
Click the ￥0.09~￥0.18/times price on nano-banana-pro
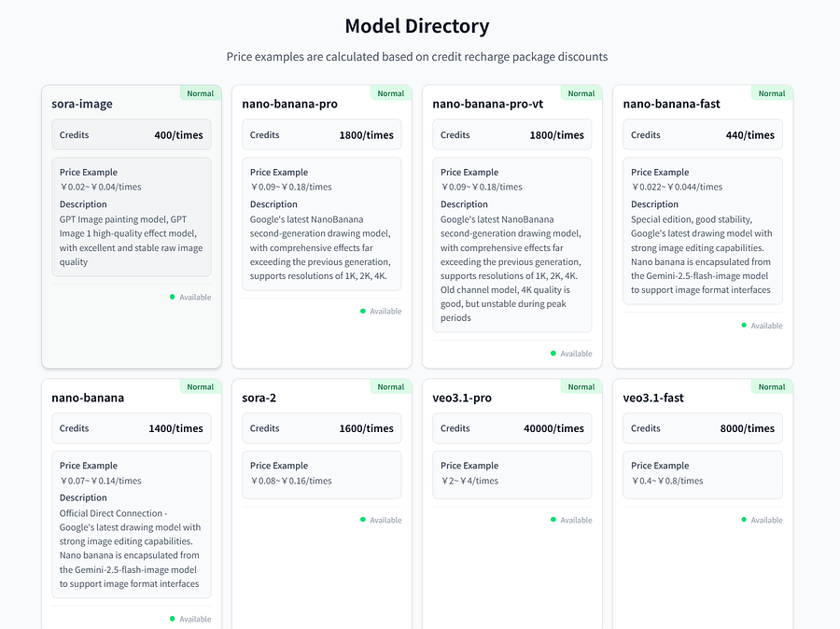click(x=291, y=187)
